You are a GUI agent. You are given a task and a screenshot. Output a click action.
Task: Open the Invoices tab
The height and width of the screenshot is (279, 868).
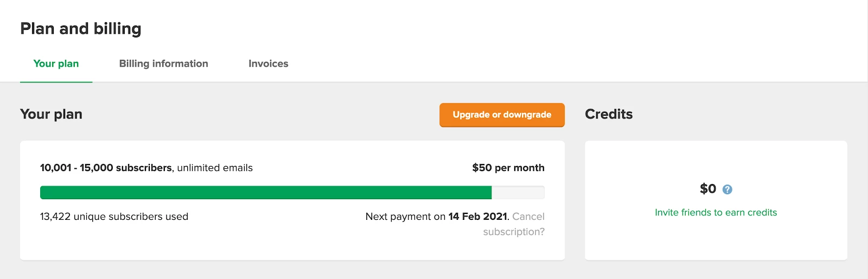pos(268,64)
